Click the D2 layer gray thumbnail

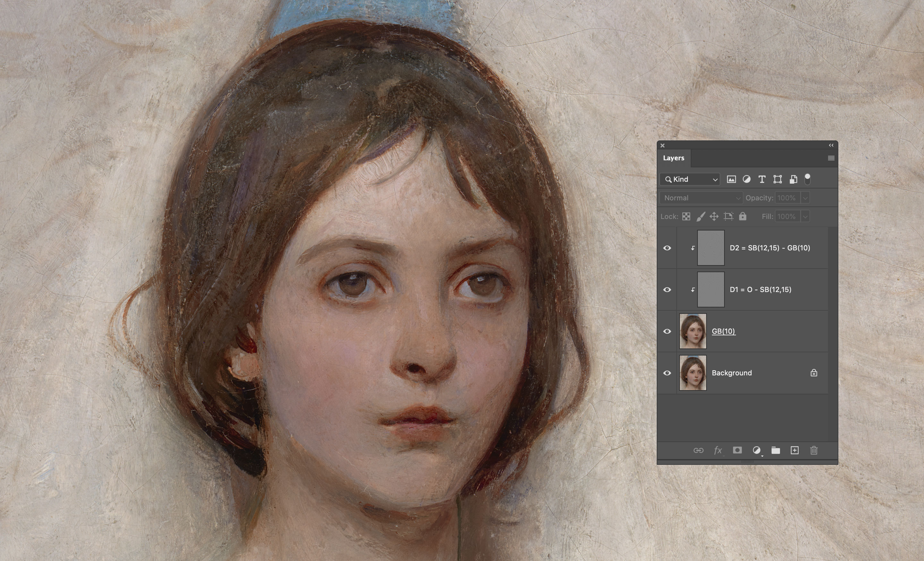tap(711, 248)
